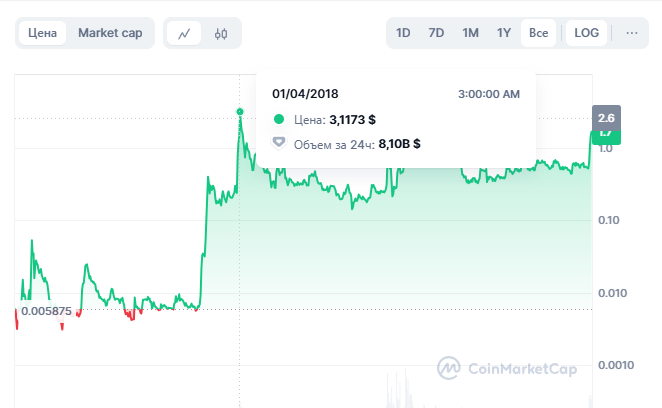Click the green peak marker on chart
Viewport: 662px width, 408px height.
click(x=240, y=111)
